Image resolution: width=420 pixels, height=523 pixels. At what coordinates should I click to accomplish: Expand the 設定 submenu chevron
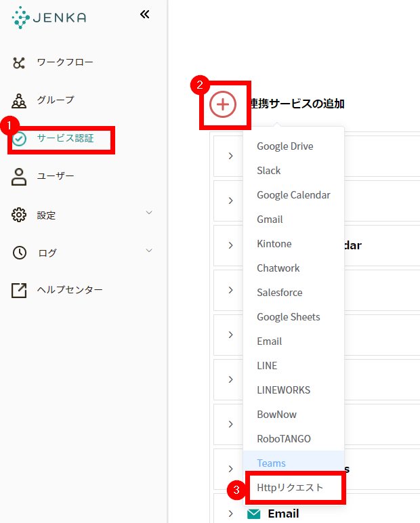(x=149, y=213)
